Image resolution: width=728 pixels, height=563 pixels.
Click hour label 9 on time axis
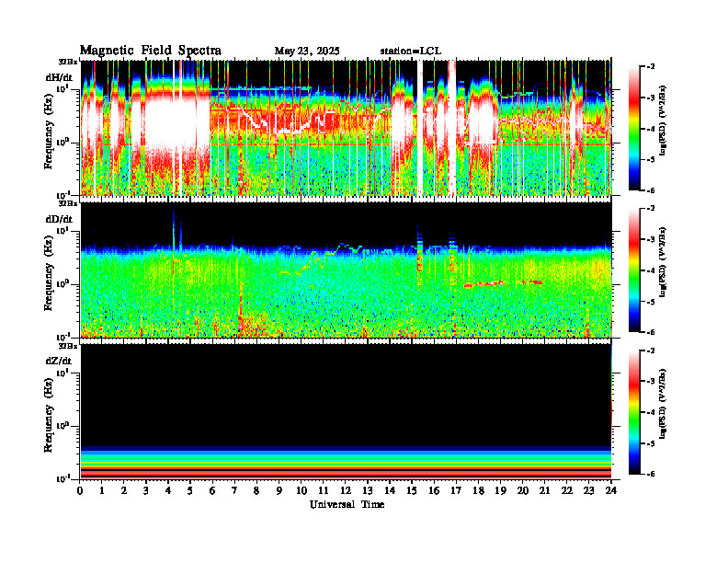click(x=279, y=491)
